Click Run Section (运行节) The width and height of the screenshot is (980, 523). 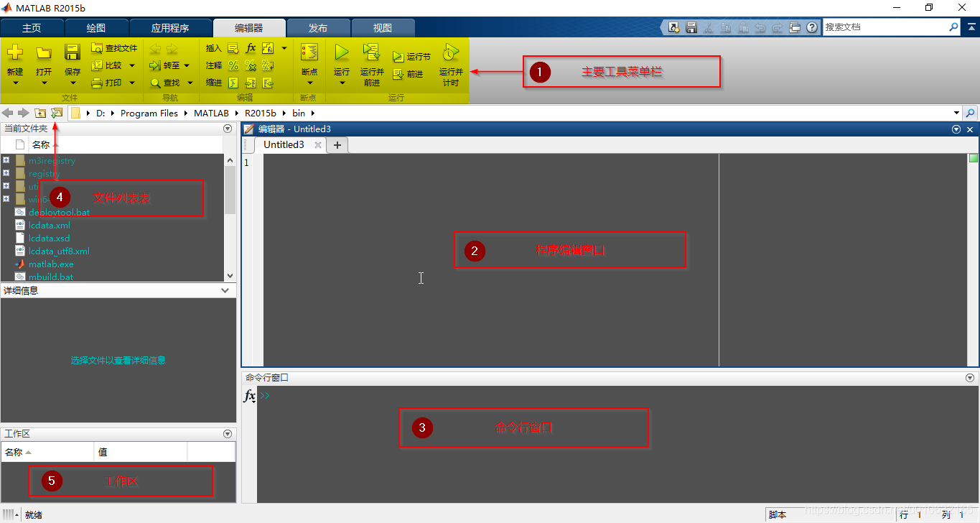coord(411,57)
